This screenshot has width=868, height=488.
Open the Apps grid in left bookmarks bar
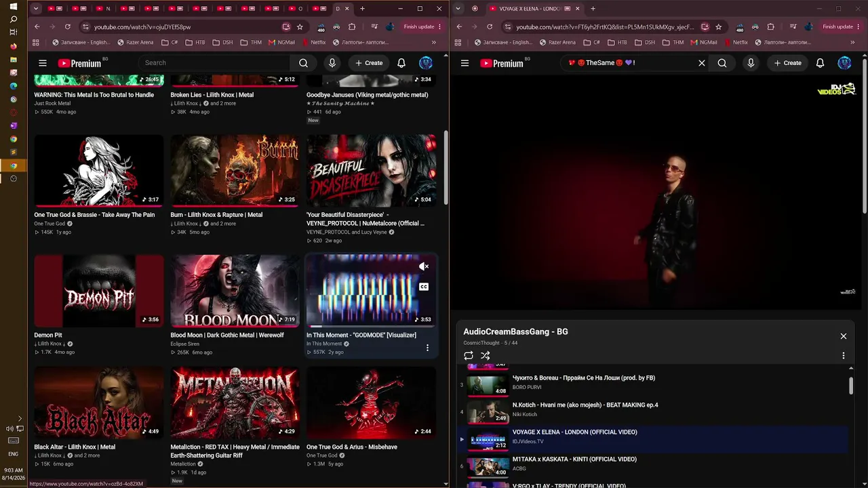[x=36, y=42]
